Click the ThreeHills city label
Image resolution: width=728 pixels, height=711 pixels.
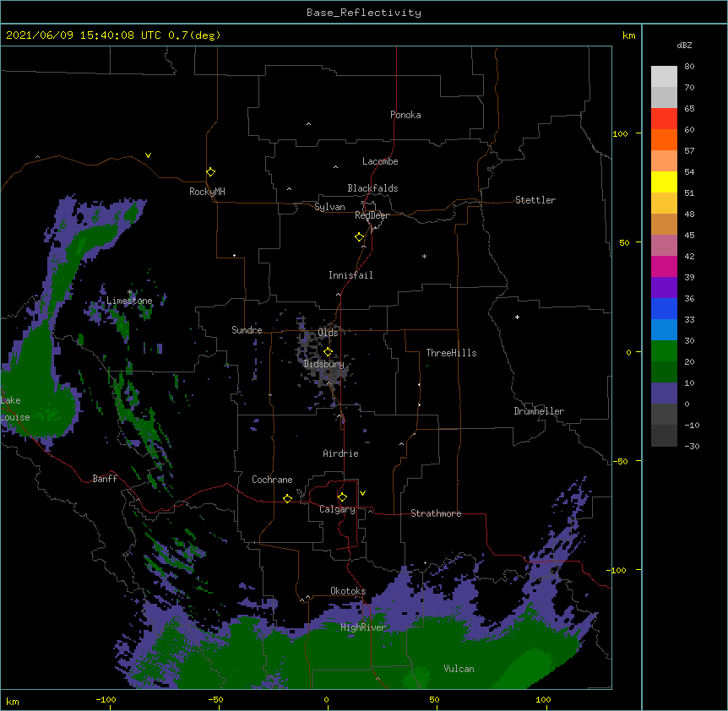451,353
